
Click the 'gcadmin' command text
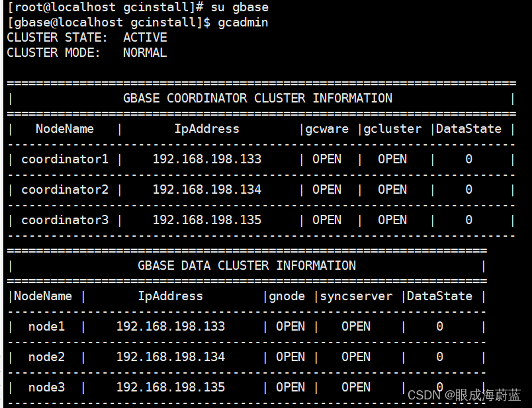tap(243, 22)
